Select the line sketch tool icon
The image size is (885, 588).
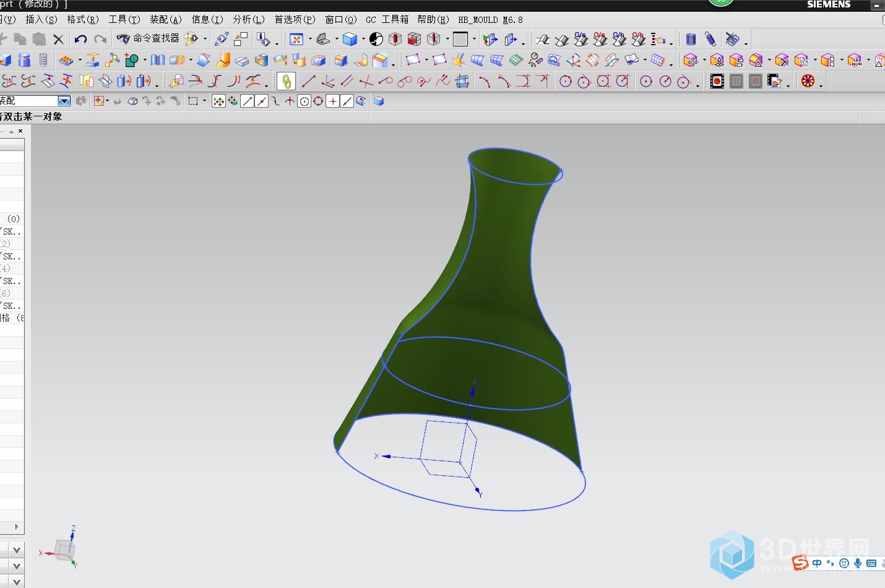click(308, 81)
